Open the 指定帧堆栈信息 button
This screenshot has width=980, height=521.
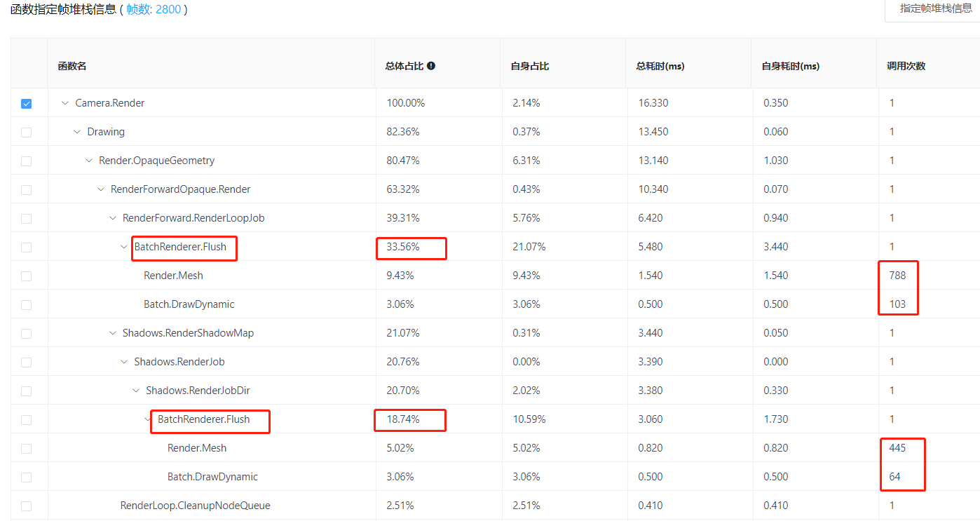(935, 9)
